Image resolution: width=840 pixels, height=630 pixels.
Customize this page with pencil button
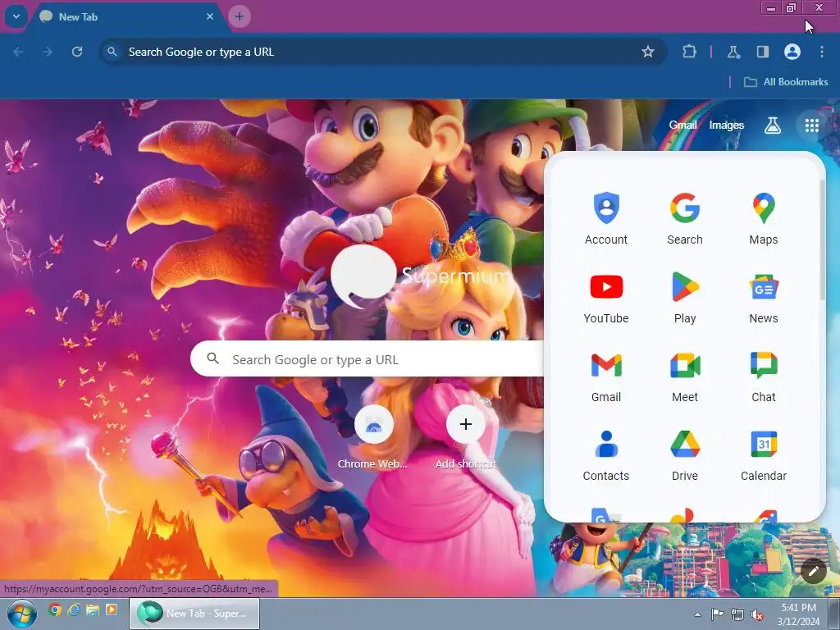(813, 571)
